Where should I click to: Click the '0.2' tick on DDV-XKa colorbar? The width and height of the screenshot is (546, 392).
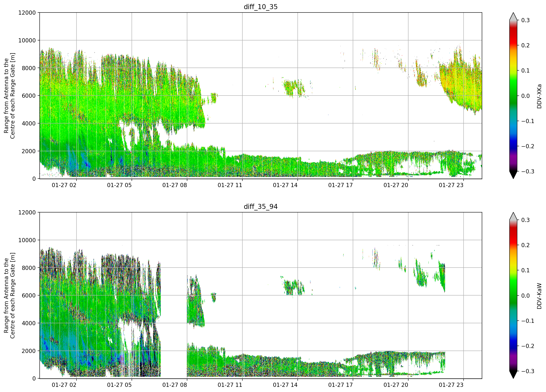(526, 46)
